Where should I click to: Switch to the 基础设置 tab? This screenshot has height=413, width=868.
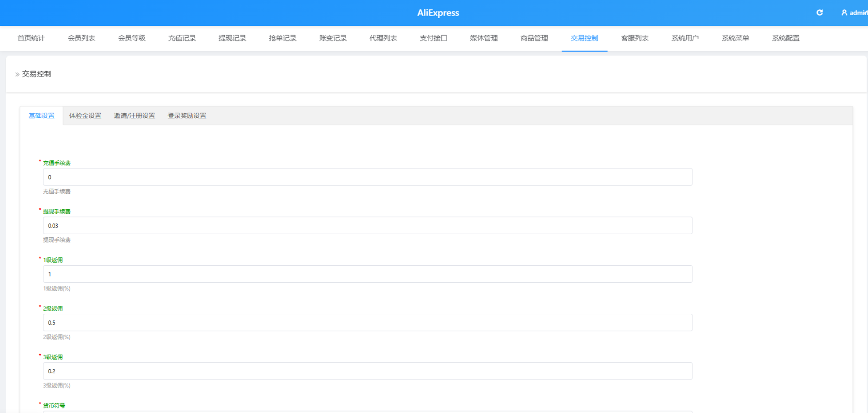[x=41, y=116]
